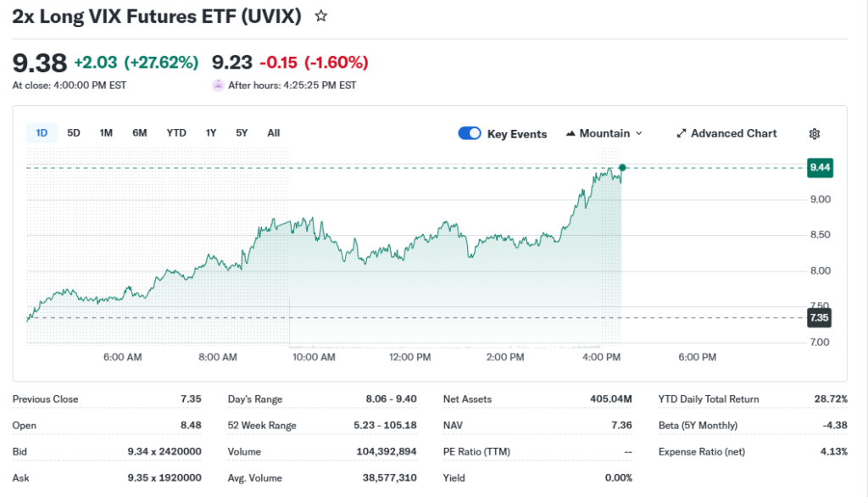Click the 7.35 previous close label on chart

click(820, 318)
